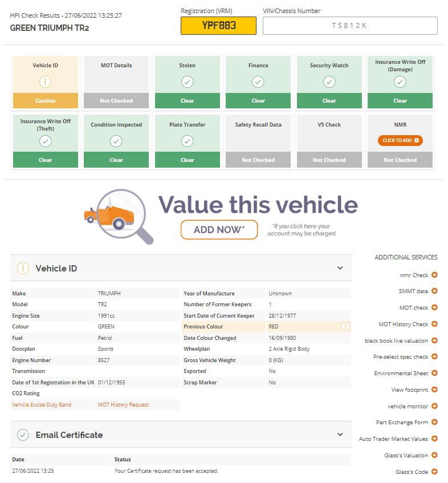Click the plus icon next to MOT check
Screen dimensions: 448x483
coord(434,307)
